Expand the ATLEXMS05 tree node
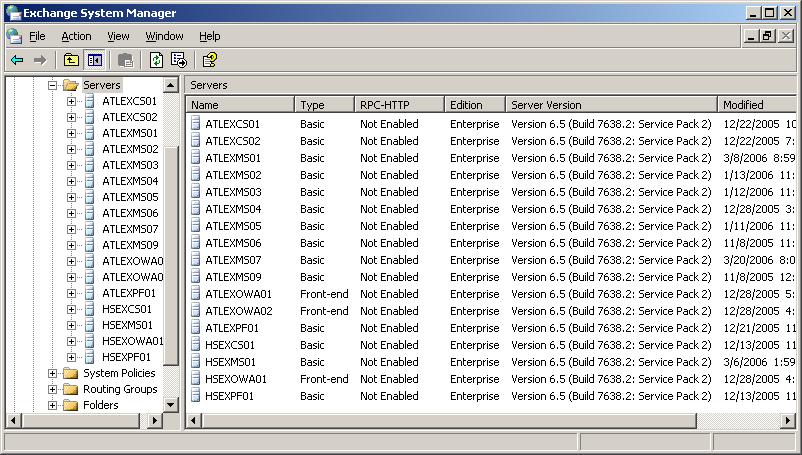Image resolution: width=802 pixels, height=455 pixels. 71,197
